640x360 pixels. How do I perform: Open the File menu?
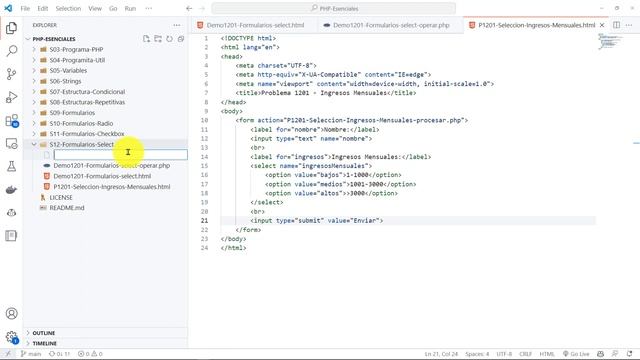[x=25, y=8]
